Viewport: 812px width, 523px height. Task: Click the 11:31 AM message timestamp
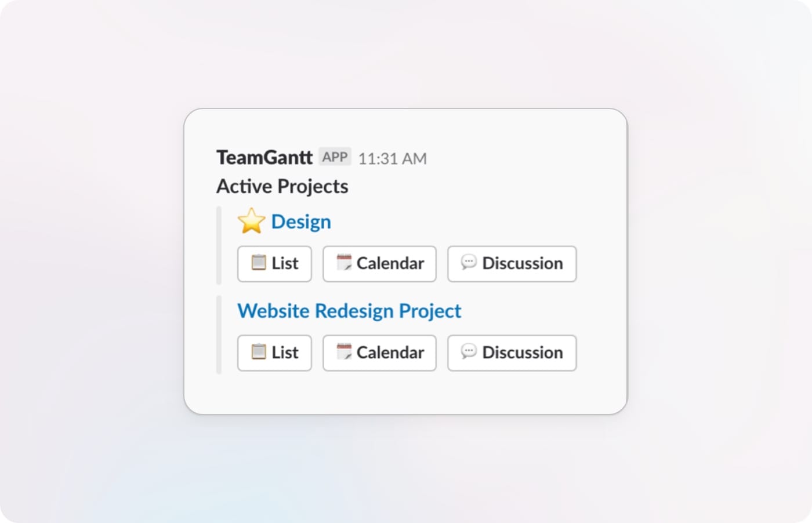tap(393, 159)
